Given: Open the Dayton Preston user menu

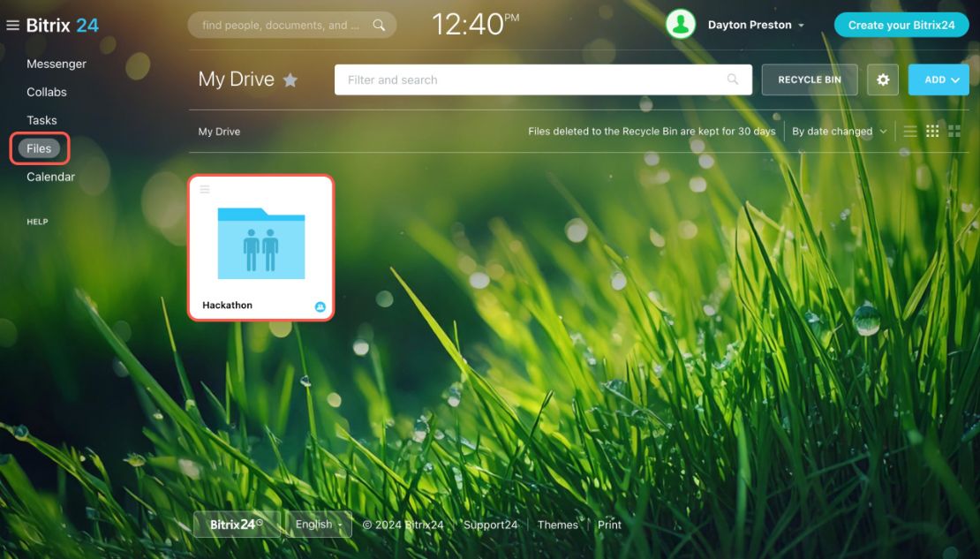Looking at the screenshot, I should point(756,25).
